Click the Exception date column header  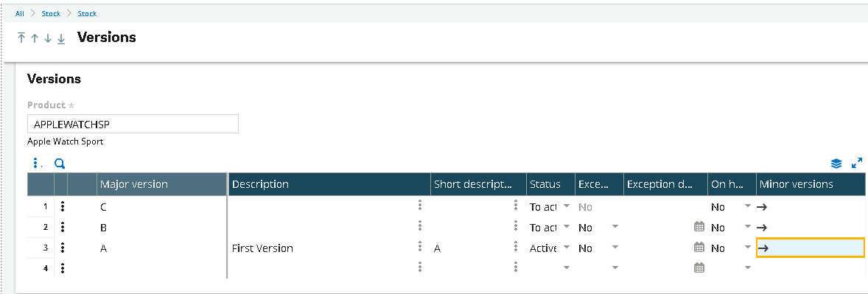(x=665, y=184)
